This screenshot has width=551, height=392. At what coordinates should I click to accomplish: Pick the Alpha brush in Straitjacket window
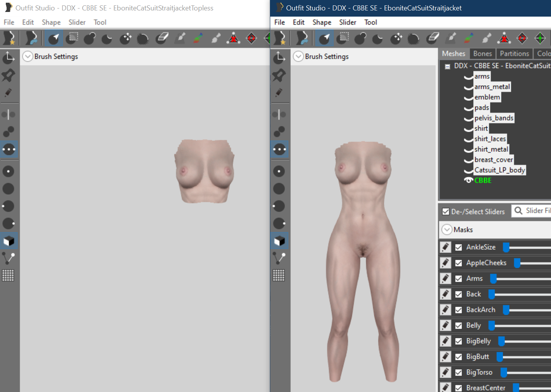click(x=487, y=38)
